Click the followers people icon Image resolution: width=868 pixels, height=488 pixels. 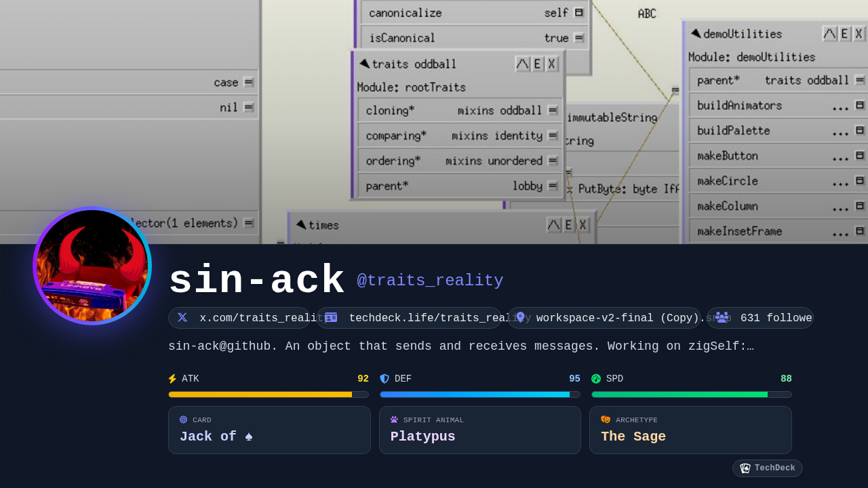[722, 317]
